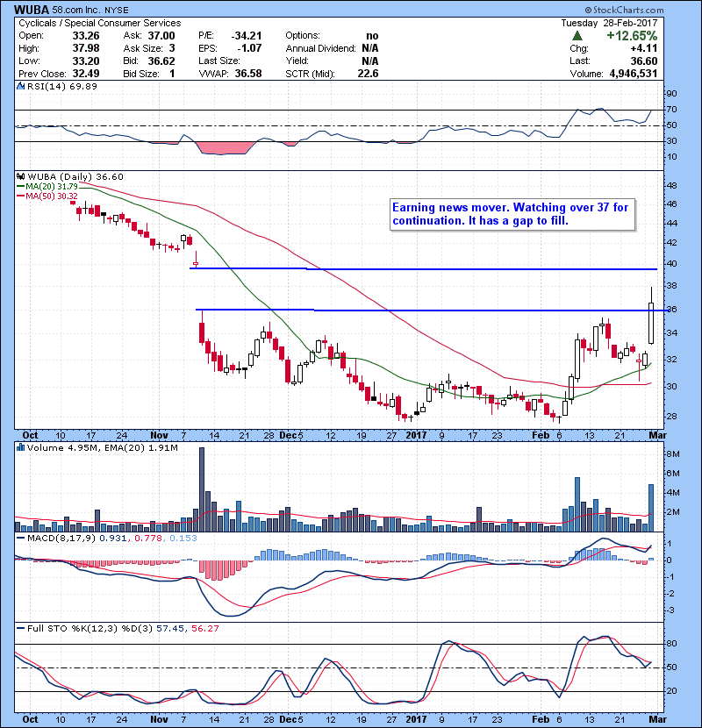
Task: Click the WUBA ticker symbol title
Action: [x=32, y=10]
